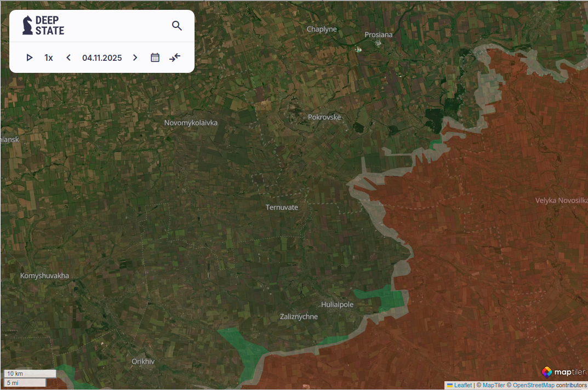Click the 04.11.2025 date label
The width and height of the screenshot is (588, 390).
pos(102,58)
